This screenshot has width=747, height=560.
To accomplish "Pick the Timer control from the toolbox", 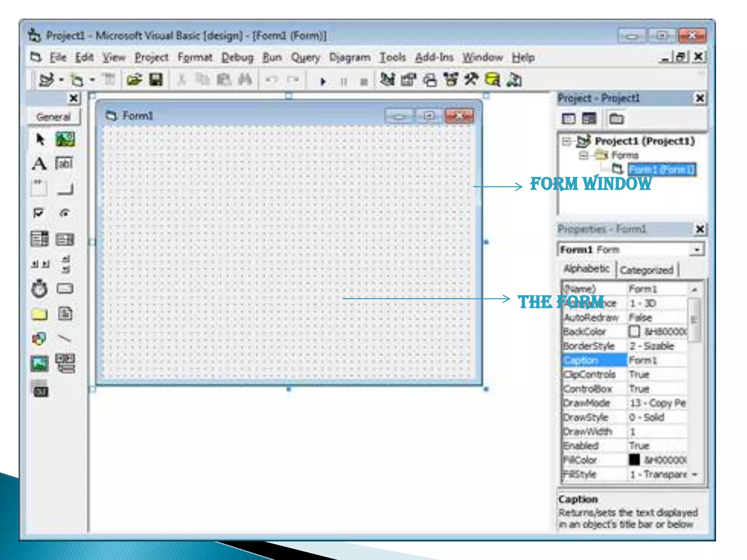I will (x=39, y=289).
